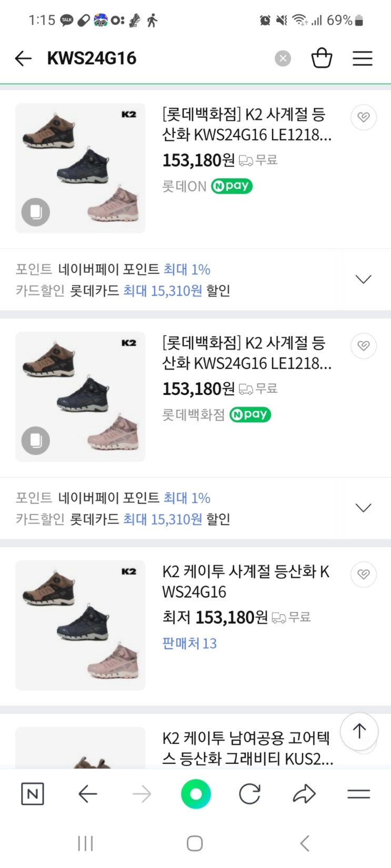391x868 pixels.
Task: Reload the page with the refresh icon
Action: 249,794
